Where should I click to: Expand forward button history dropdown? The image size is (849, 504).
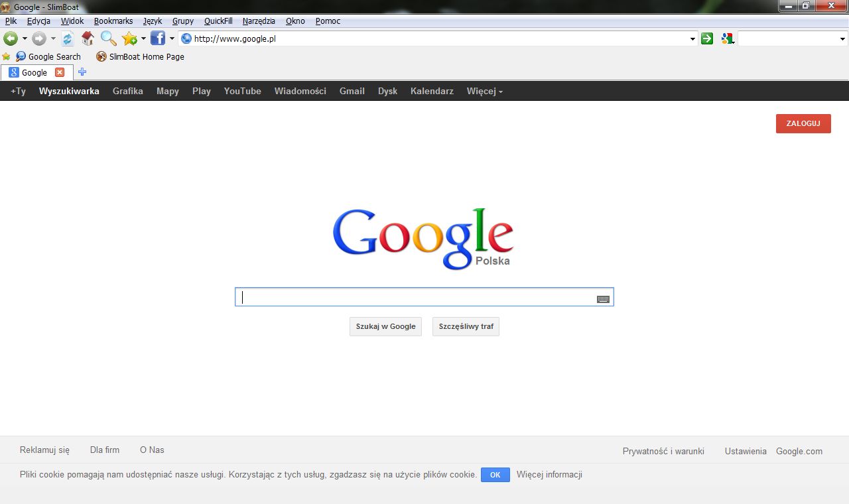pos(53,38)
